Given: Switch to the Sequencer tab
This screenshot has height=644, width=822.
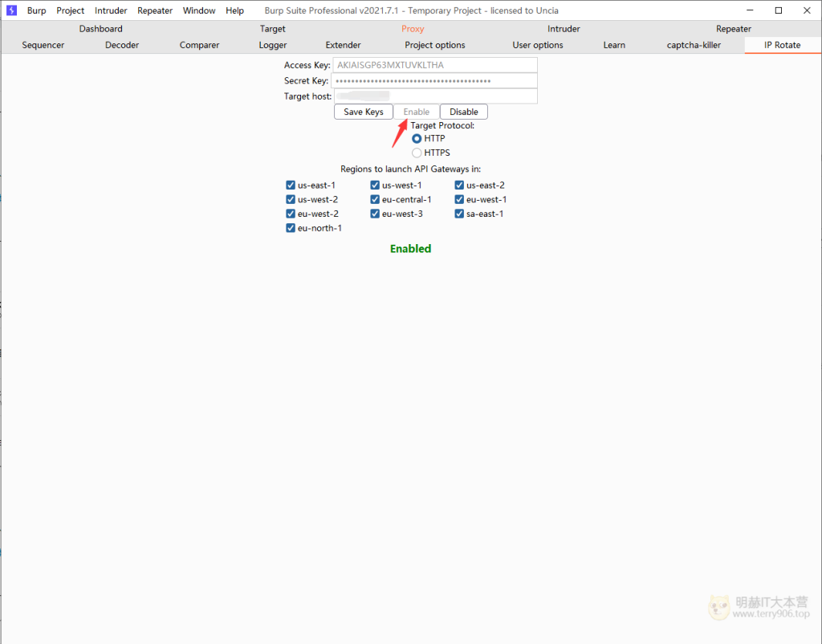Looking at the screenshot, I should coord(43,45).
